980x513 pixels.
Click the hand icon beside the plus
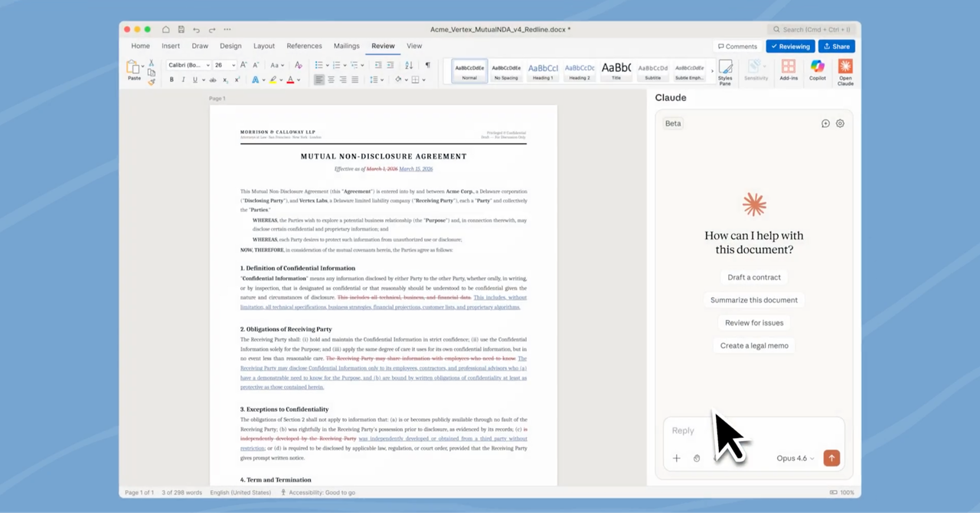pyautogui.click(x=697, y=459)
